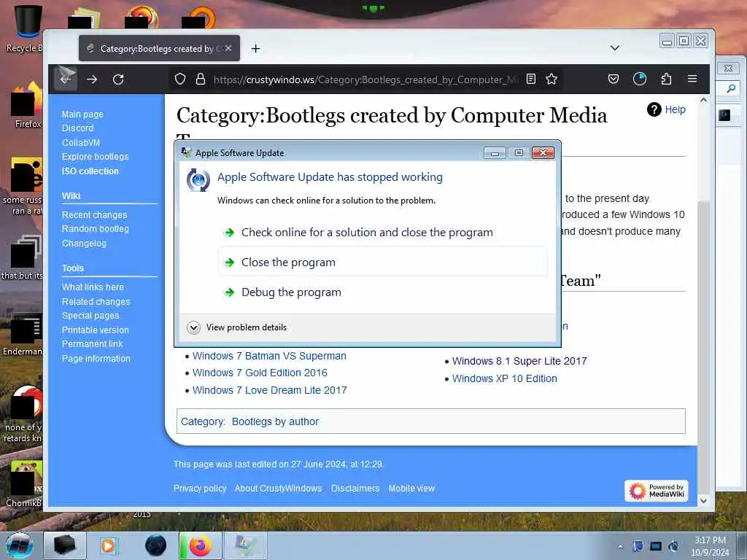Open the list all tabs chevron
Image resolution: width=747 pixels, height=560 pixels.
pos(615,48)
